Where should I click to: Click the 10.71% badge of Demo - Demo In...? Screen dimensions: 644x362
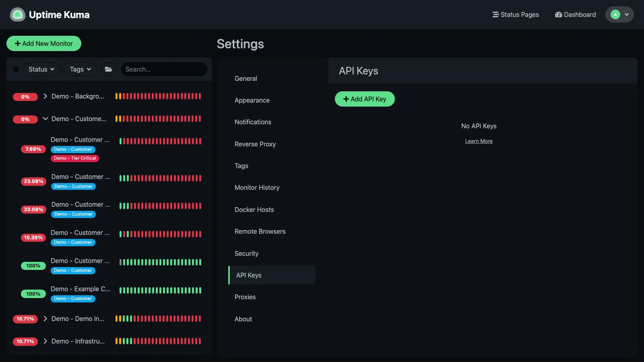25,319
